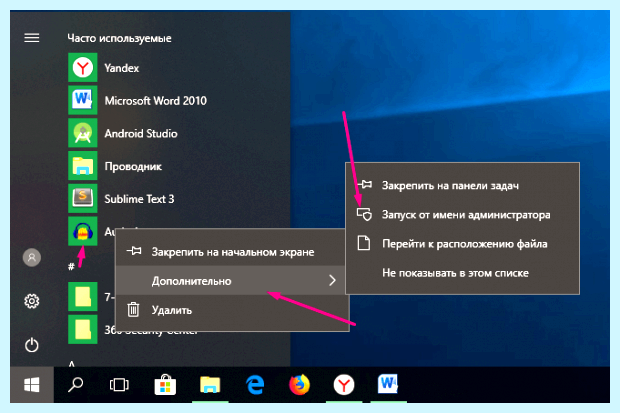Viewport: 620px width, 413px height.
Task: Choose Закрепить на начальном экране
Action: (232, 252)
